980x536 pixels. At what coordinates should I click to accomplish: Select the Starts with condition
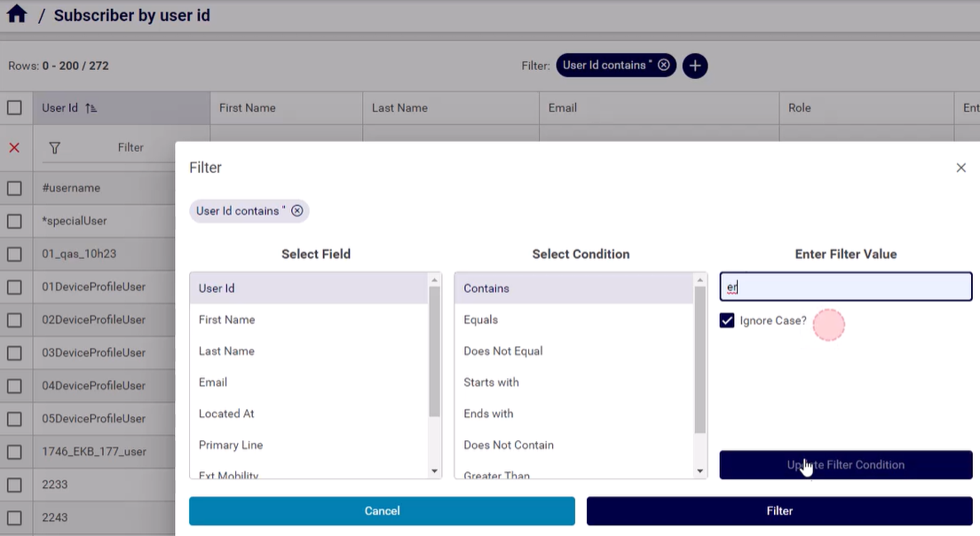(491, 382)
